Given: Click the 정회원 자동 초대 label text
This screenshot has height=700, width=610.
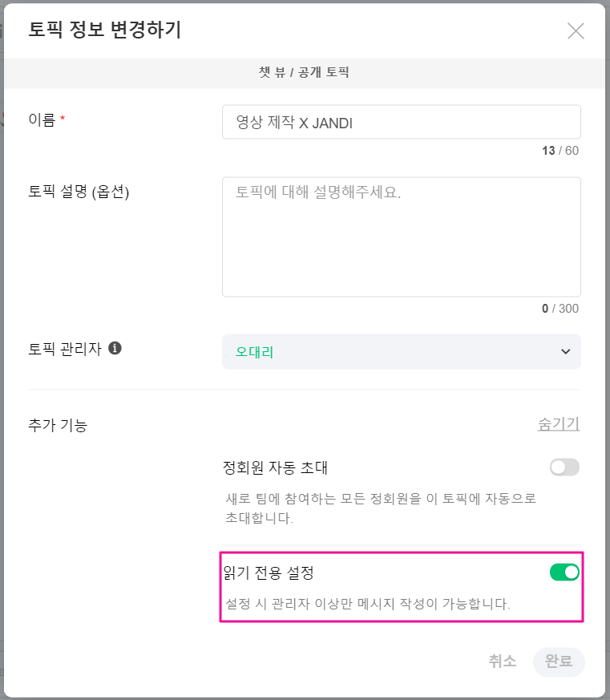Looking at the screenshot, I should (275, 467).
